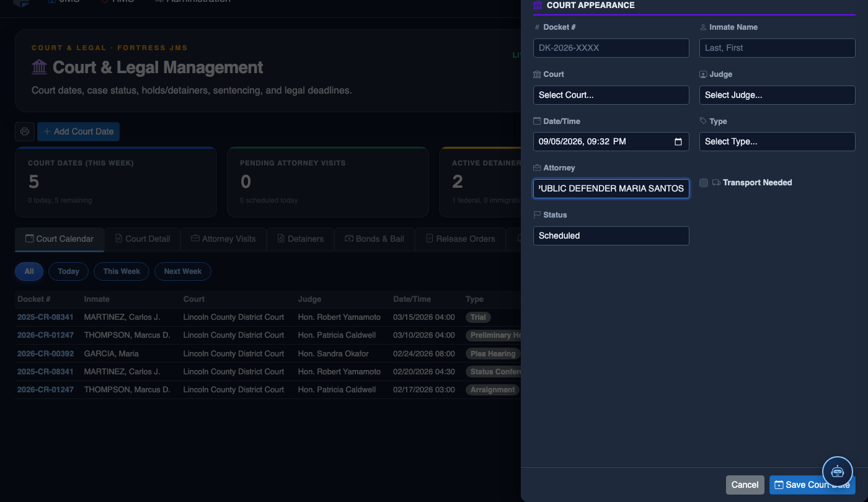Image resolution: width=868 pixels, height=502 pixels.
Task: Click the Save Court Date button
Action: 812,485
